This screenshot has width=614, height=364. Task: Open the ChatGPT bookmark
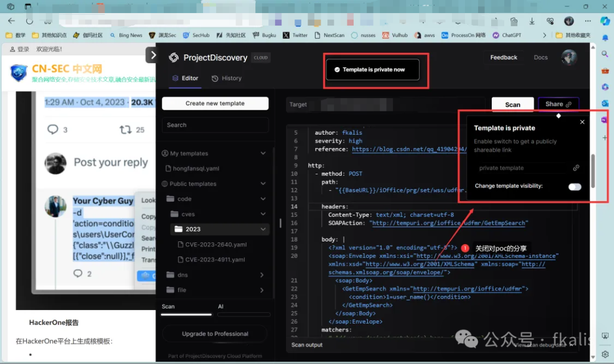[507, 35]
